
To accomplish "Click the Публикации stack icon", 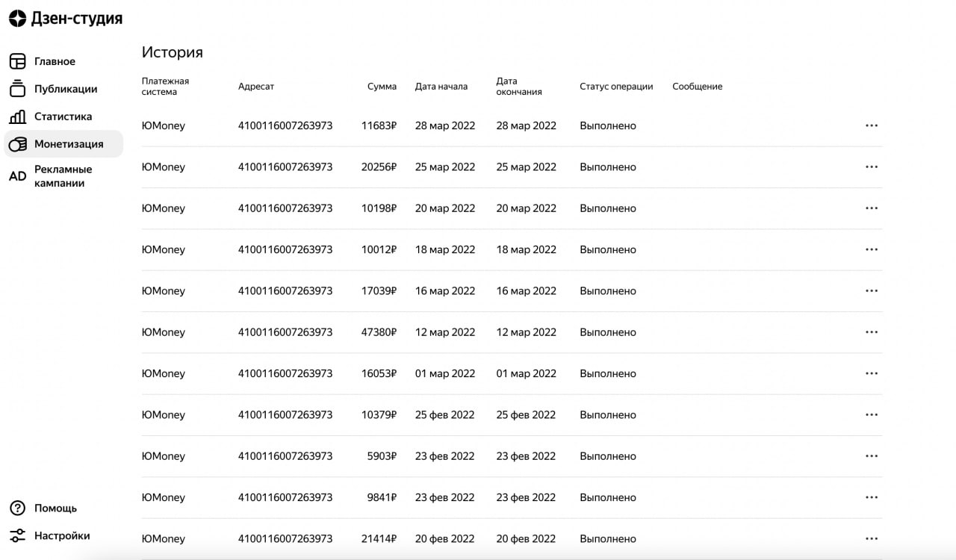I will pos(17,89).
